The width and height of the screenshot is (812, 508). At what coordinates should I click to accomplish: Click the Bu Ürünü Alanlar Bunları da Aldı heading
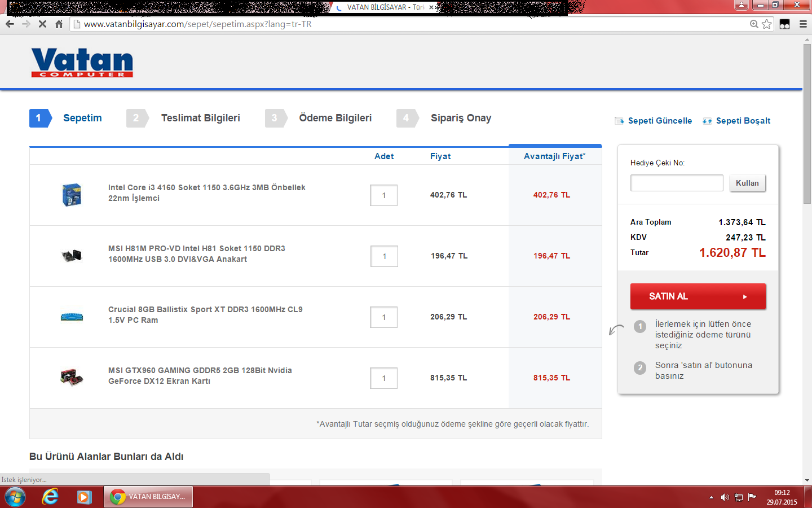tap(107, 457)
